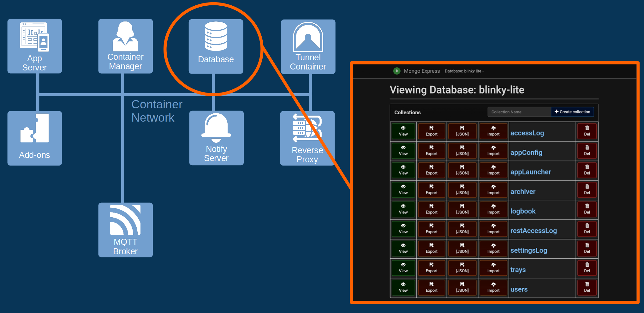
Task: Delete the archiver collection
Action: [587, 190]
